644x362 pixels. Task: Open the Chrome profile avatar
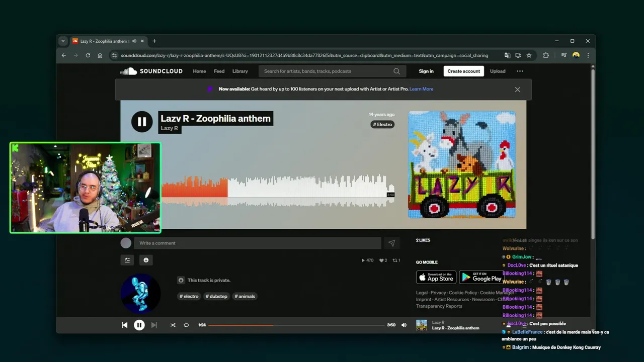click(x=576, y=55)
